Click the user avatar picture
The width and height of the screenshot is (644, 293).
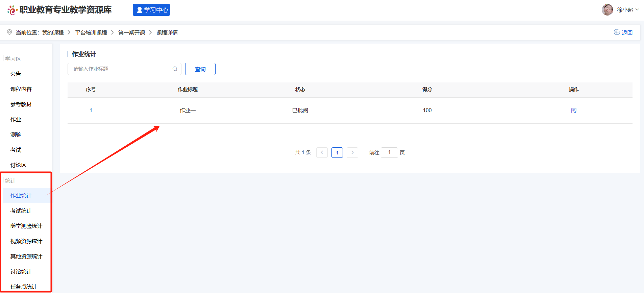(607, 10)
